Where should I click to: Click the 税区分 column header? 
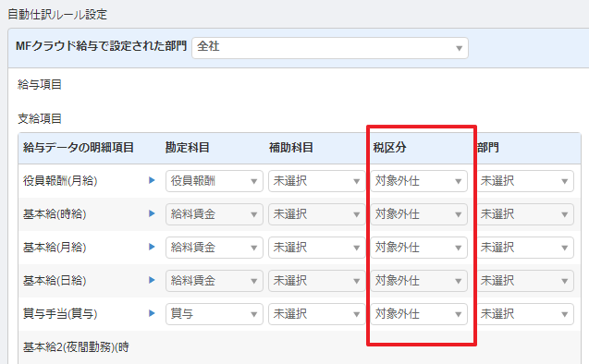coord(389,148)
